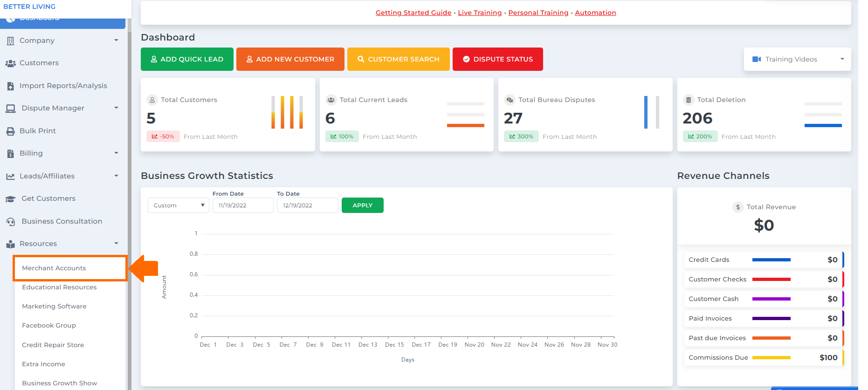
Task: Click the Total Customers user icon
Action: point(152,100)
